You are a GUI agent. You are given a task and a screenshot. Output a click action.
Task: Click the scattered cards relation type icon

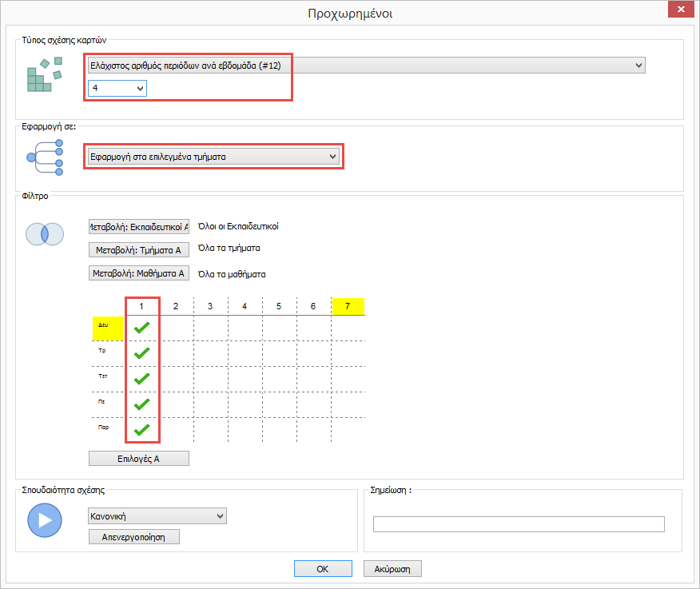(46, 76)
